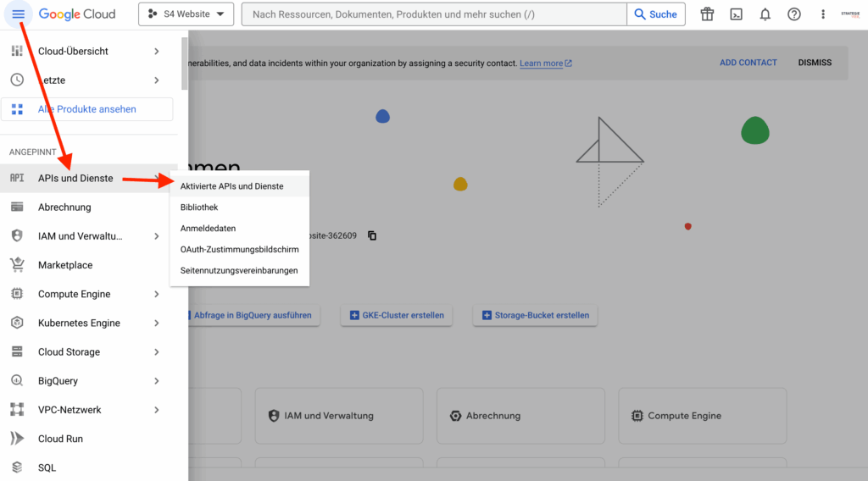The width and height of the screenshot is (868, 481).
Task: Select Seitennutzungsvereinbarungen entry
Action: 240,270
